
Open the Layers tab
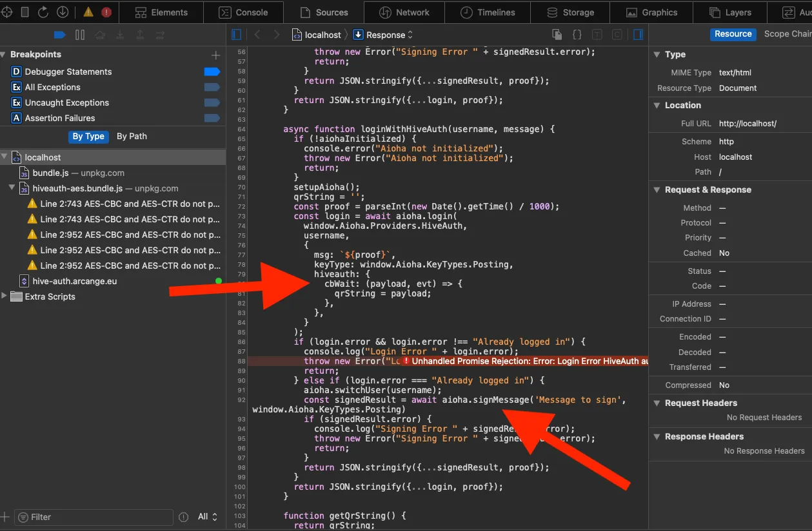click(x=730, y=12)
